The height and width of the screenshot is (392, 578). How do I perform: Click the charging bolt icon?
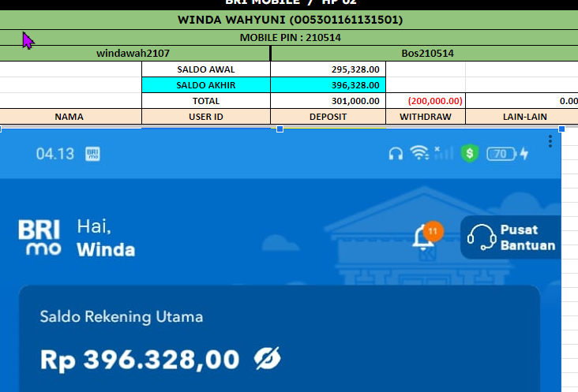524,154
